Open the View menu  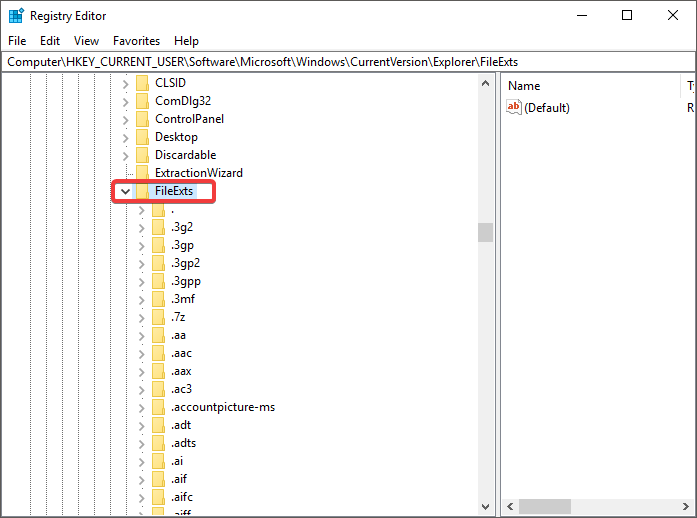(x=86, y=41)
